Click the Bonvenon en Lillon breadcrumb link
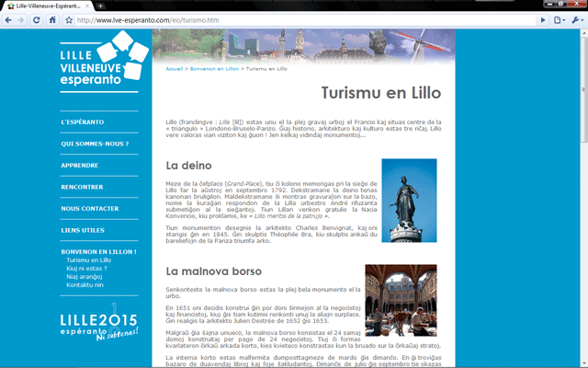Screen dimensions: 588x368 214,69
